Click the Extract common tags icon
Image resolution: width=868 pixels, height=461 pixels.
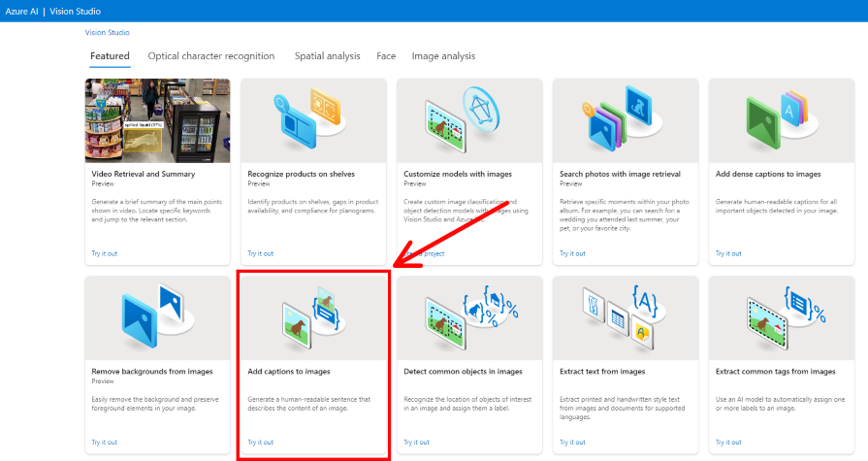tap(782, 317)
